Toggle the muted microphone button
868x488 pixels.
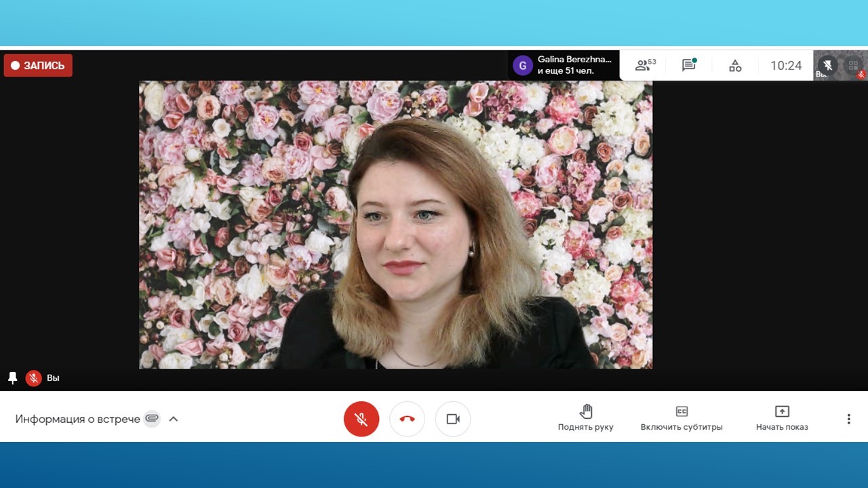pos(361,419)
